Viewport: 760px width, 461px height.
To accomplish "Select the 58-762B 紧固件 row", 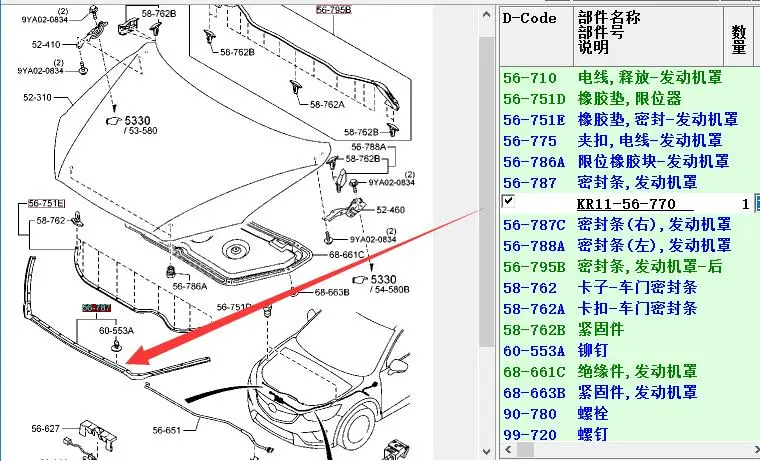I will [629, 330].
